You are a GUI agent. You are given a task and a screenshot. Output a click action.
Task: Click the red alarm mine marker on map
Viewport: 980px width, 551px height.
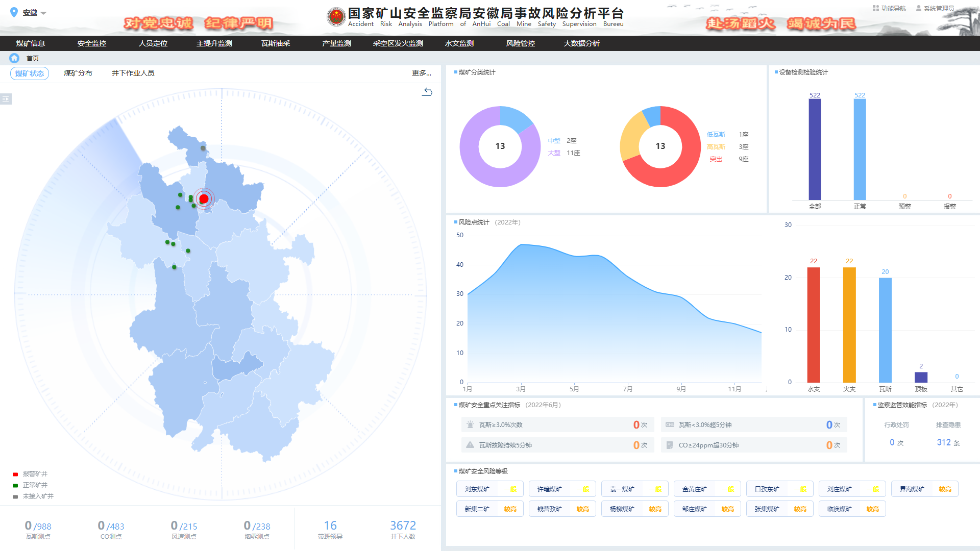pos(204,198)
